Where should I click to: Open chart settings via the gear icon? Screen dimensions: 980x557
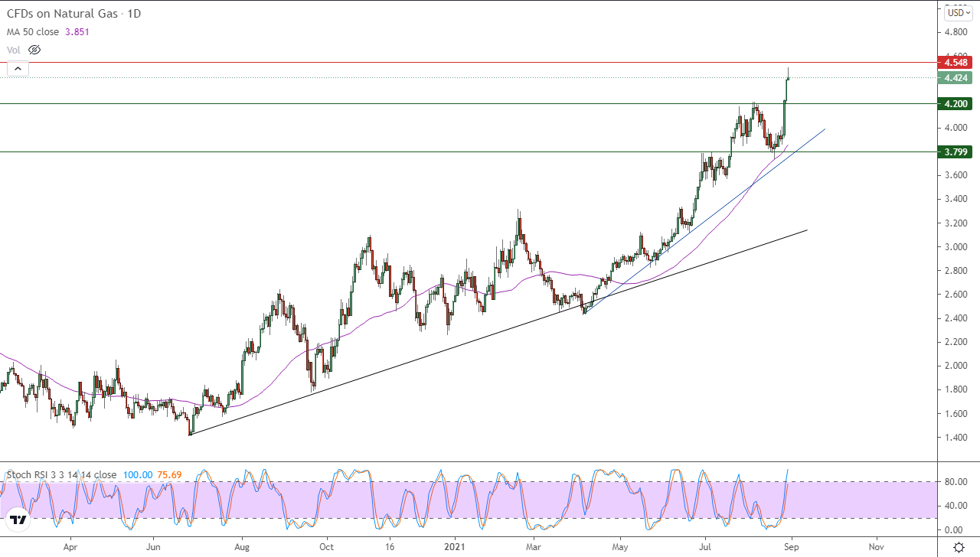959,547
